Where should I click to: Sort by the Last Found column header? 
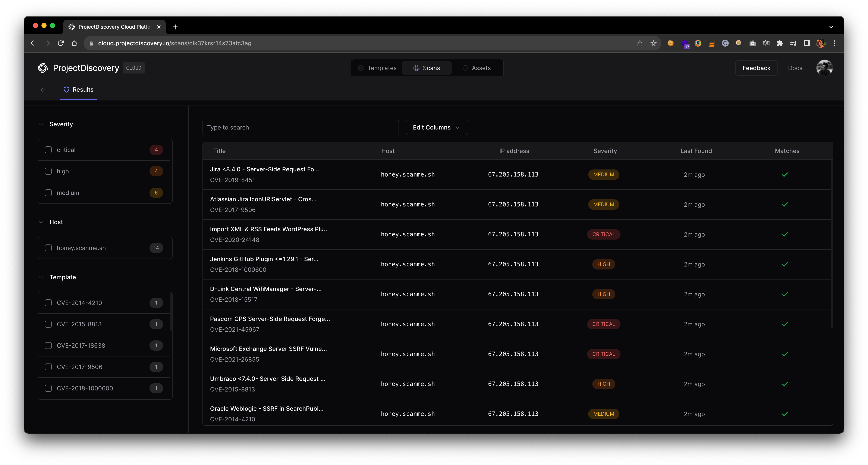tap(696, 151)
